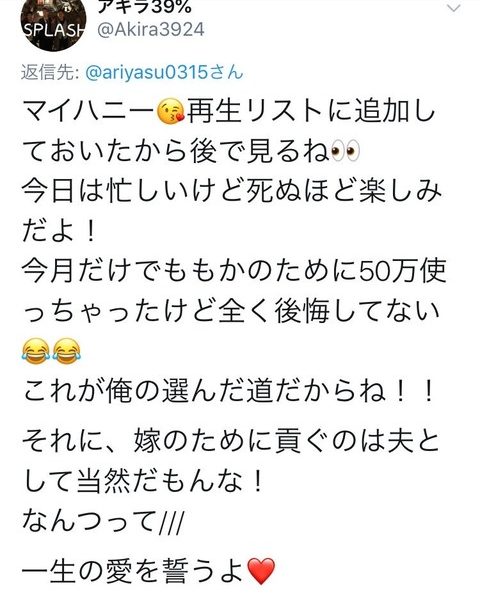Click the second laughing-crying emoji
The width and height of the screenshot is (480, 600).
click(x=66, y=351)
